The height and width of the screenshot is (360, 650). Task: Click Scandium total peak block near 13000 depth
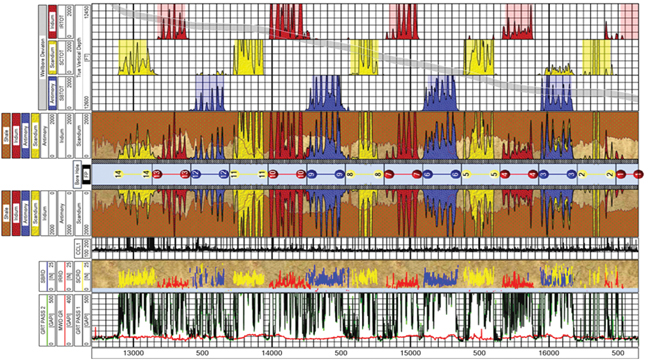(133, 57)
